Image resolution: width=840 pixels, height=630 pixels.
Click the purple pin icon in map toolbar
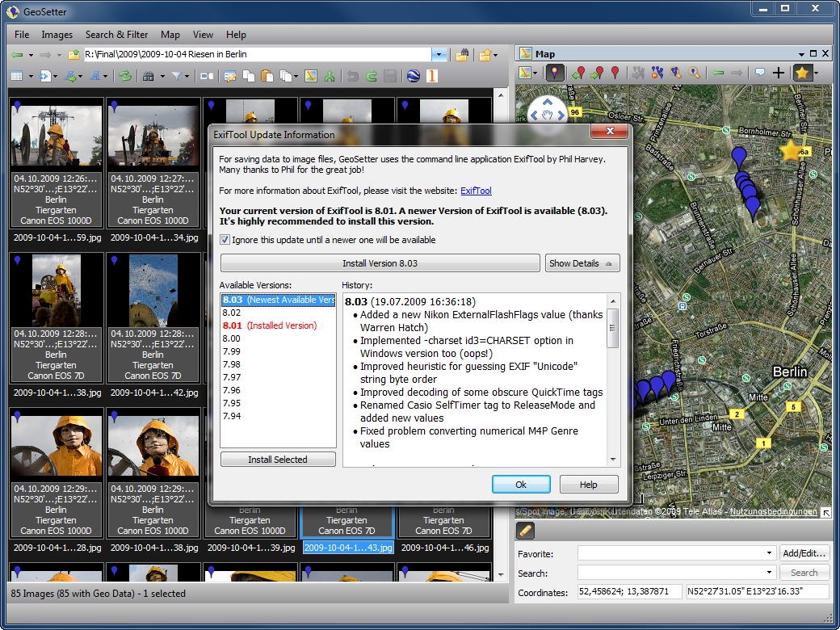click(555, 73)
